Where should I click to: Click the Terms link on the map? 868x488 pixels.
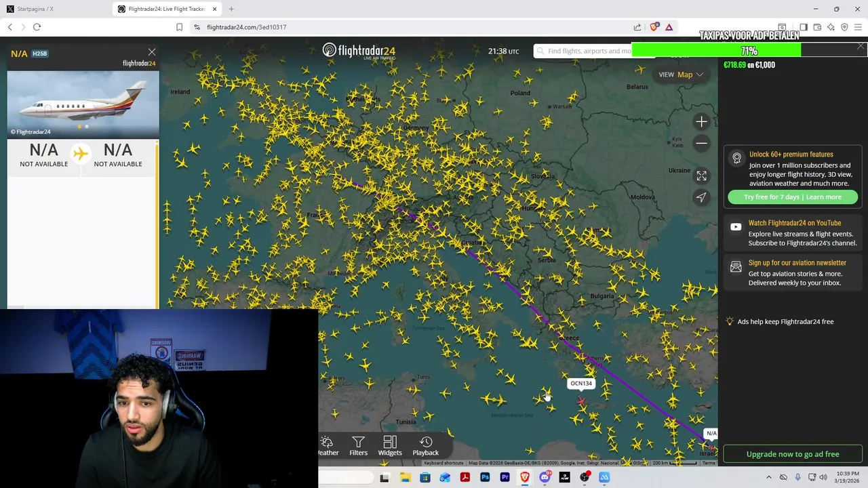[x=709, y=463]
